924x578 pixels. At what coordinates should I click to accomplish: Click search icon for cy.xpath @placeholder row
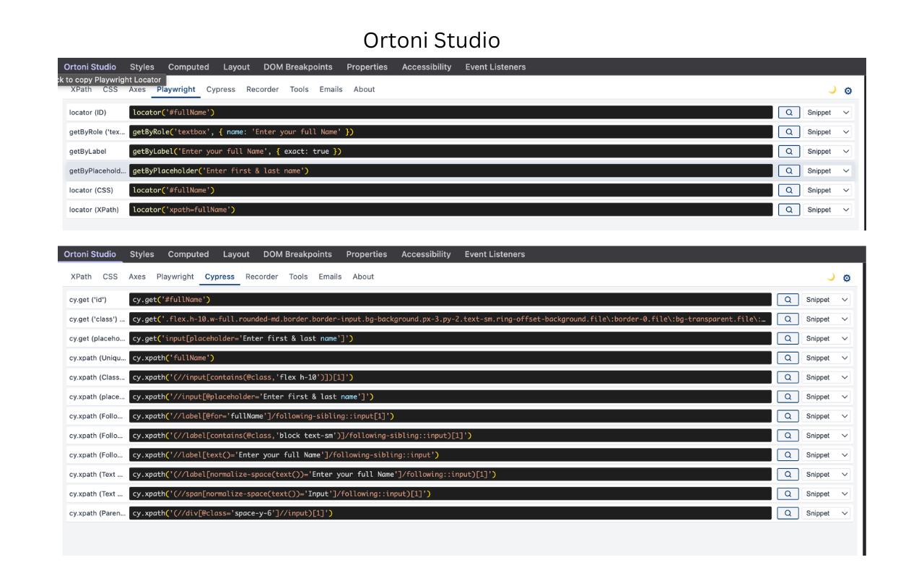[x=788, y=397]
